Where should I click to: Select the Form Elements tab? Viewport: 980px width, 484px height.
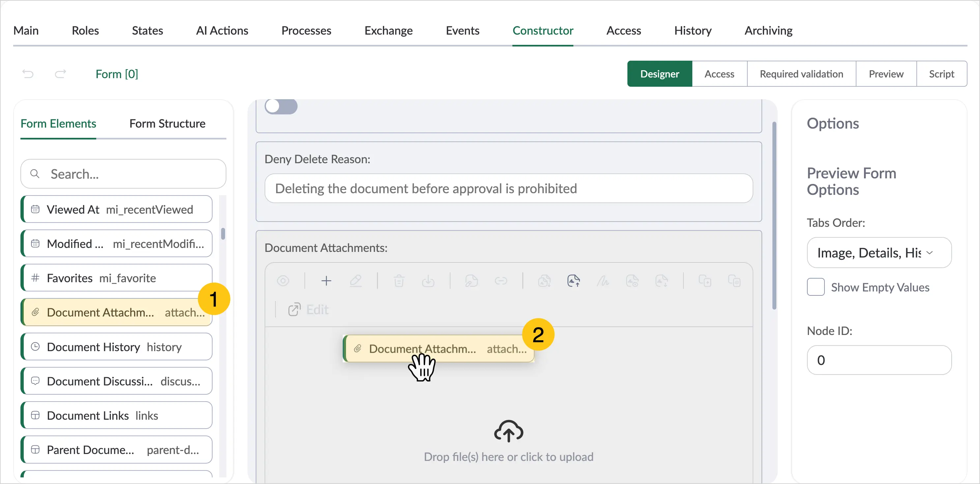coord(58,124)
